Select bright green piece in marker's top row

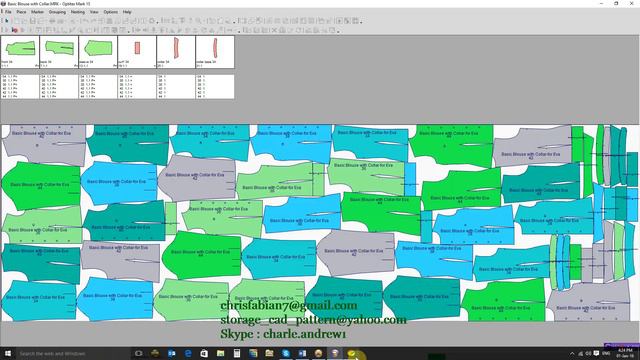(451, 145)
